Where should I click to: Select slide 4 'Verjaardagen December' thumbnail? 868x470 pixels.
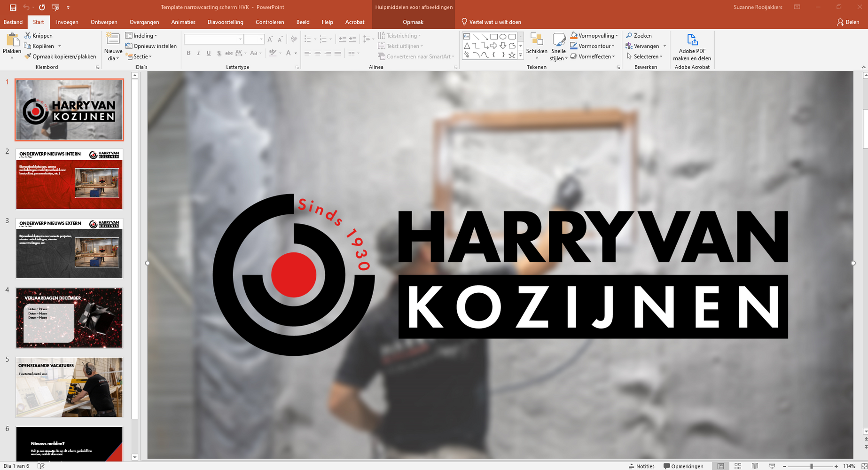69,318
